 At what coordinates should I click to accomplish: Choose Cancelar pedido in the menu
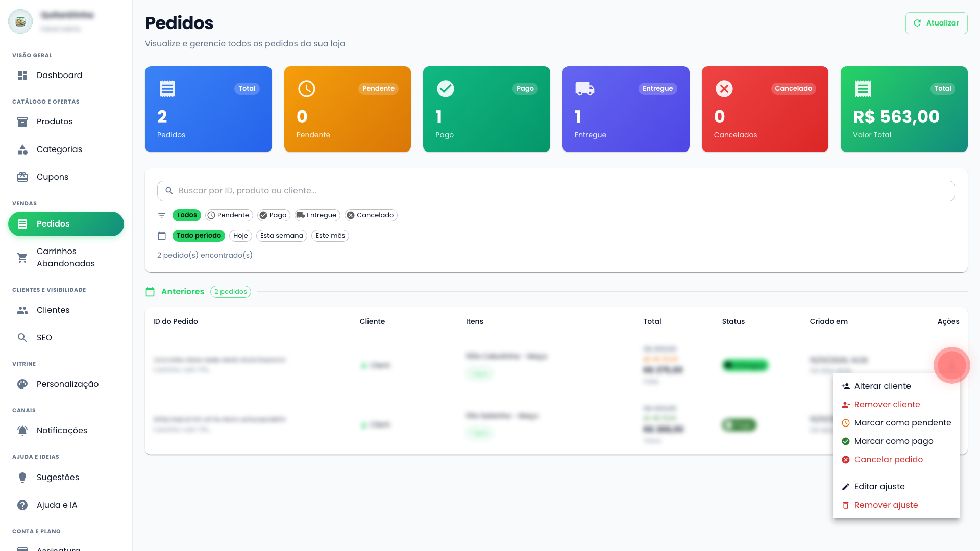point(896,460)
